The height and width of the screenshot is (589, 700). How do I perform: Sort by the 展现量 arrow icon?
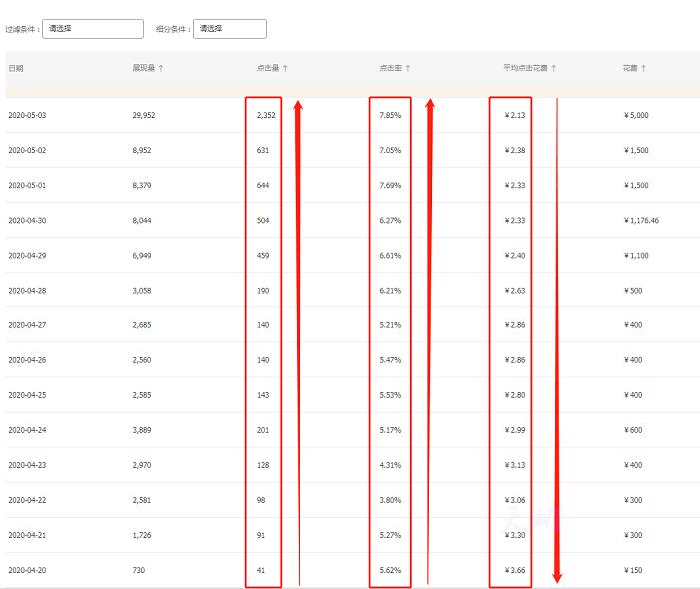(161, 68)
